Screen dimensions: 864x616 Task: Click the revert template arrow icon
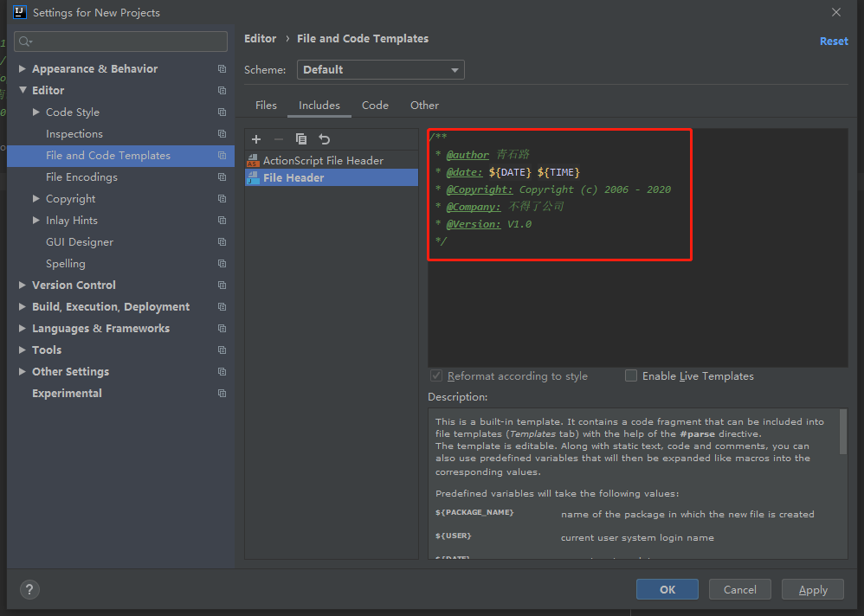pyautogui.click(x=324, y=139)
